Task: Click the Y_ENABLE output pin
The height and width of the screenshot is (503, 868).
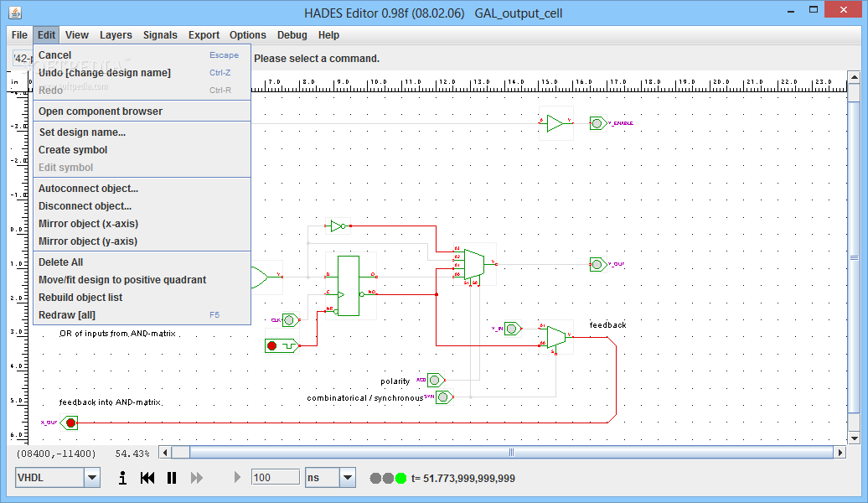Action: [598, 123]
